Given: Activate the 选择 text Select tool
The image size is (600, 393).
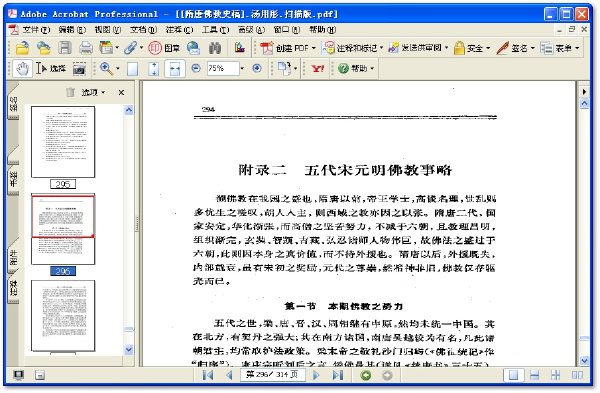Looking at the screenshot, I should [x=51, y=68].
